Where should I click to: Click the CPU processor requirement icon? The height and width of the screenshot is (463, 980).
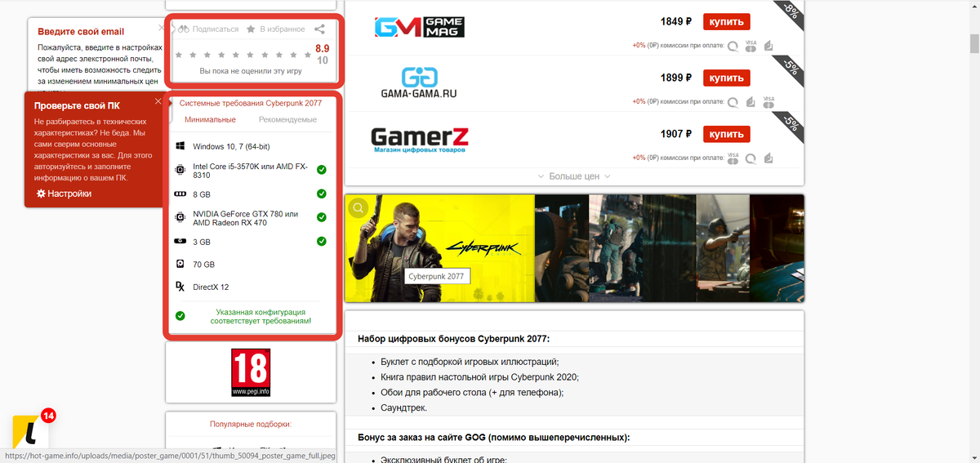180,170
